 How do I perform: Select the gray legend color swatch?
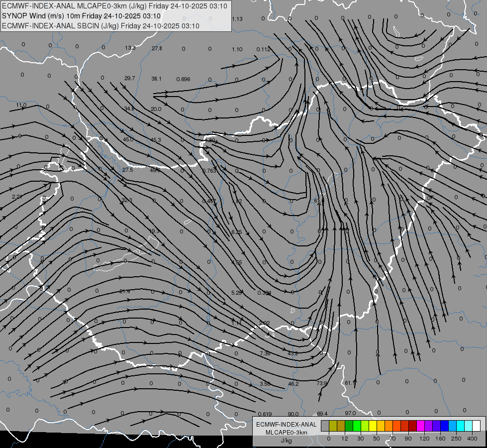pyautogui.click(x=325, y=426)
